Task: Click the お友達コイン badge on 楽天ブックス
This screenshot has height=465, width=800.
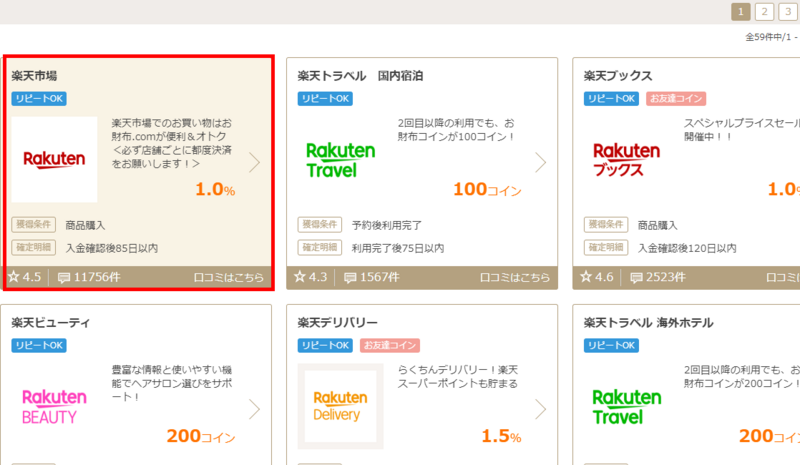Action: click(676, 99)
